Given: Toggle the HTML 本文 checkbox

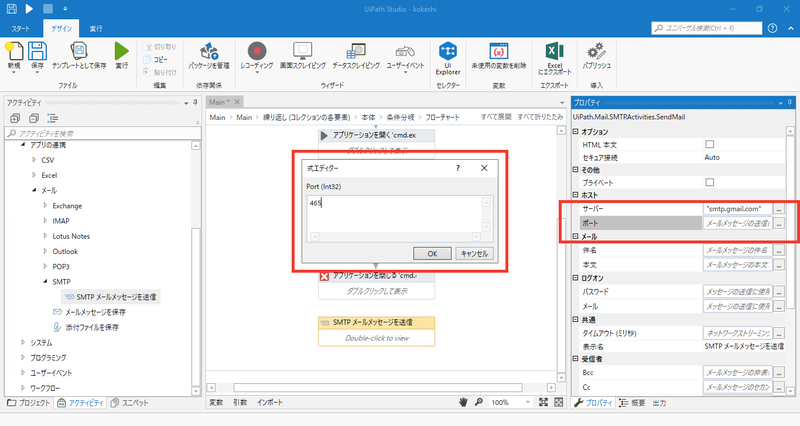Looking at the screenshot, I should coord(709,144).
